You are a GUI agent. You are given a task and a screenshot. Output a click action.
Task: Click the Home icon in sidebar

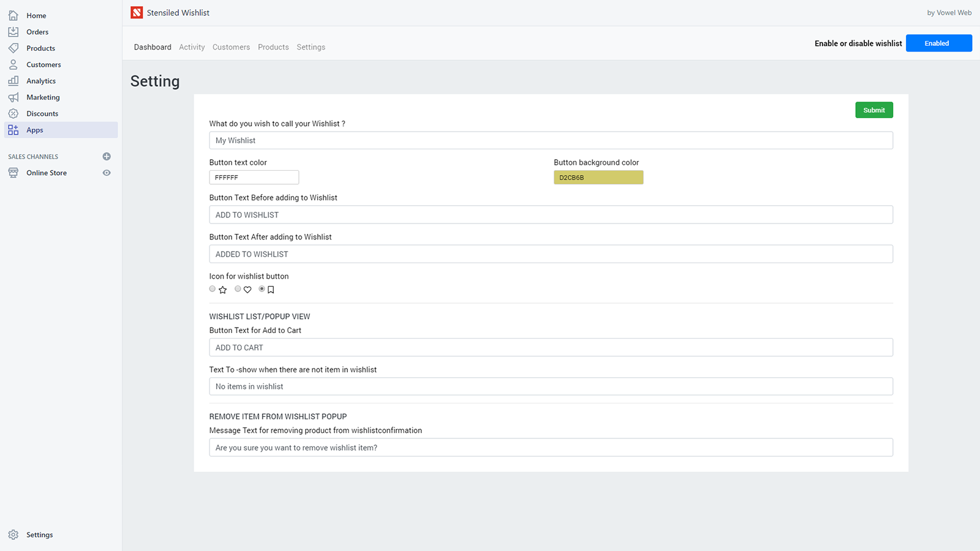(x=13, y=15)
